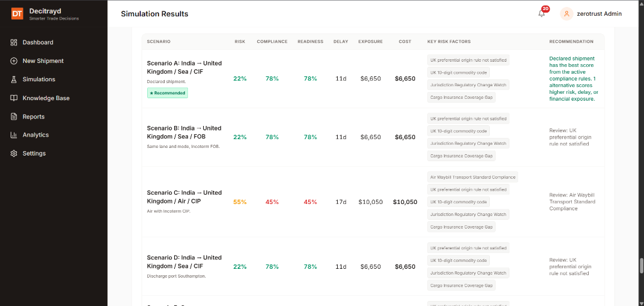
Task: Click the Reports document icon
Action: [x=14, y=116]
